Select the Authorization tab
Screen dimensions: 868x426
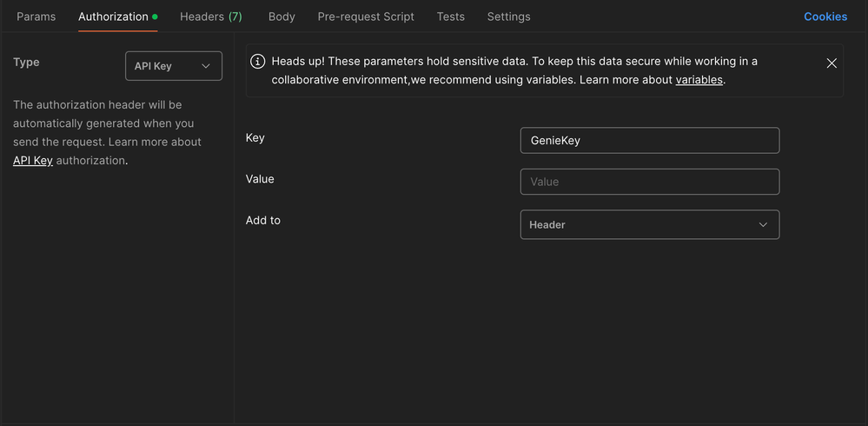[113, 17]
